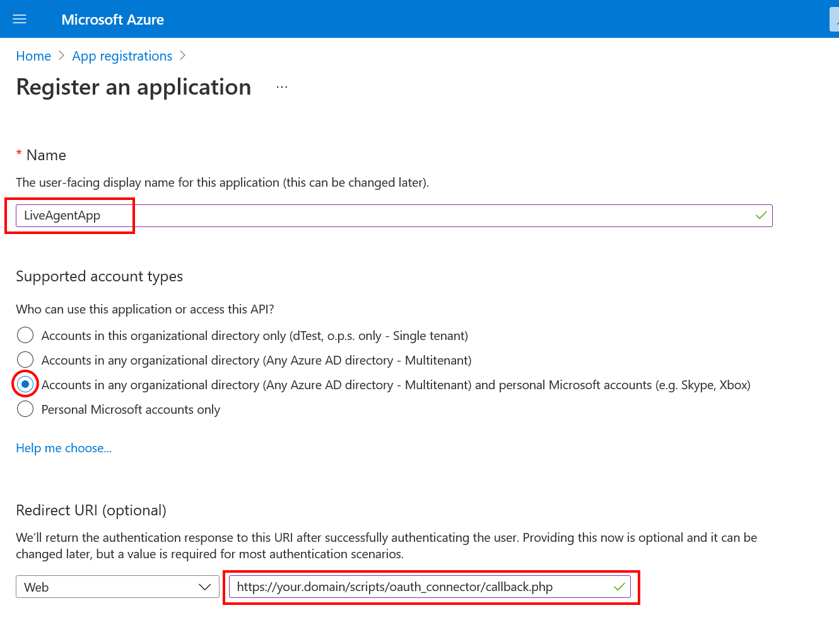Click into the Redirect URI callback URL field
The height and width of the screenshot is (644, 839).
click(416, 587)
